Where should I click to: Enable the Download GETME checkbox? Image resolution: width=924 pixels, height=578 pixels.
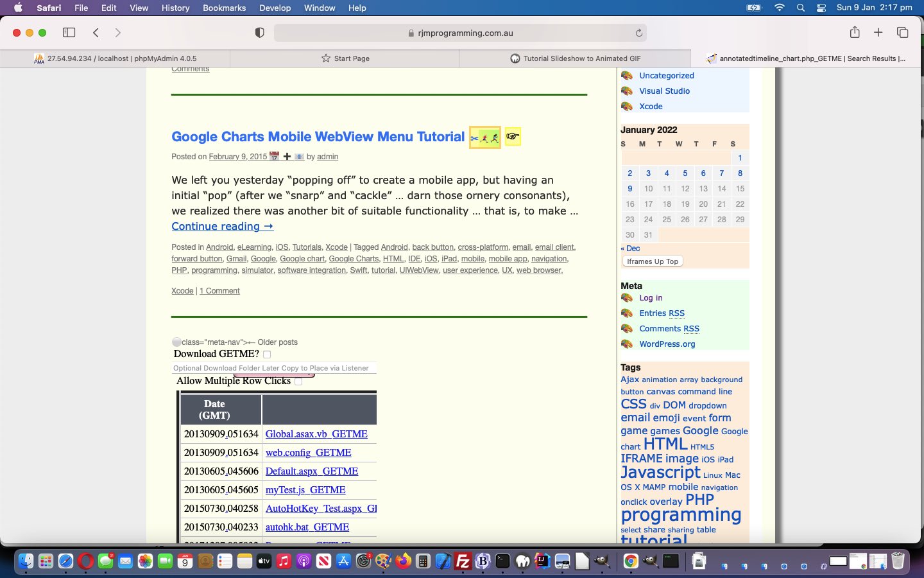267,355
